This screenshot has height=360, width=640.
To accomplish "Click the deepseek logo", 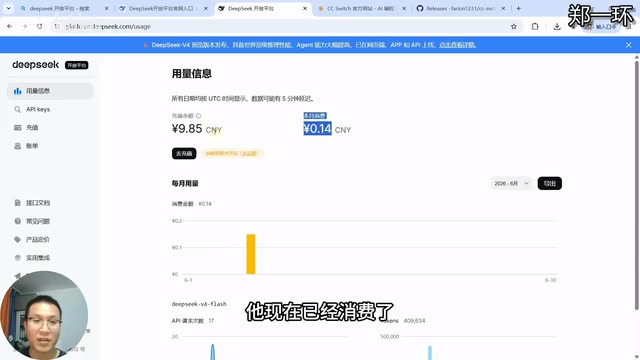I will pyautogui.click(x=36, y=64).
